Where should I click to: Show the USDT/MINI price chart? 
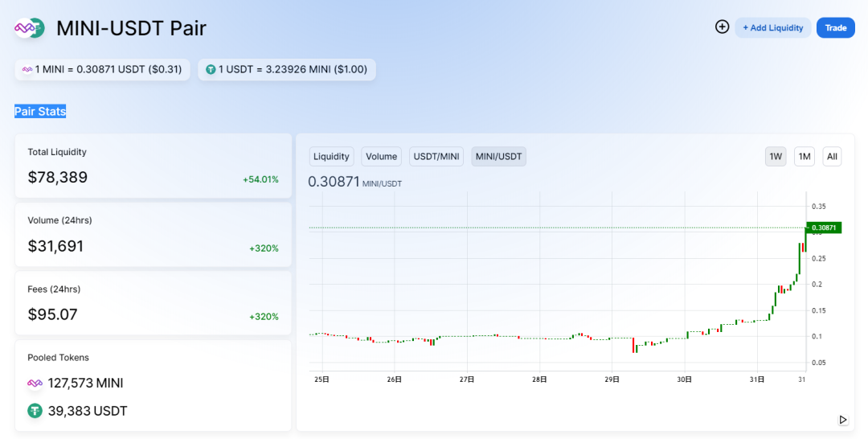click(436, 157)
